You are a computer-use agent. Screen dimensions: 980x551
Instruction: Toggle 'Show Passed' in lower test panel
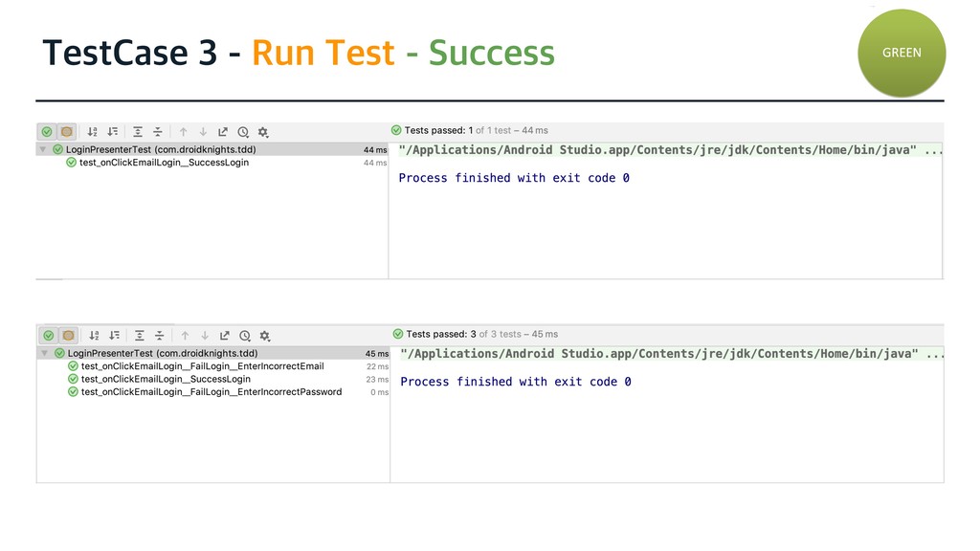pos(49,336)
